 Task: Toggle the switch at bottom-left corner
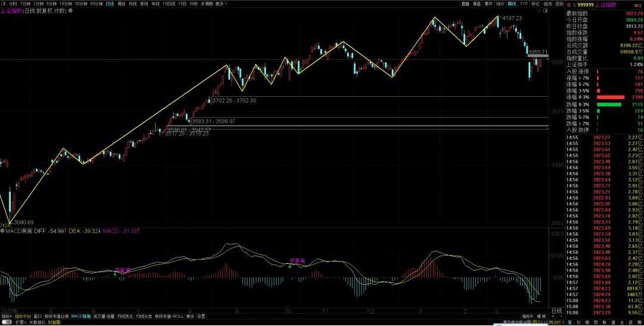pyautogui.click(x=7, y=322)
